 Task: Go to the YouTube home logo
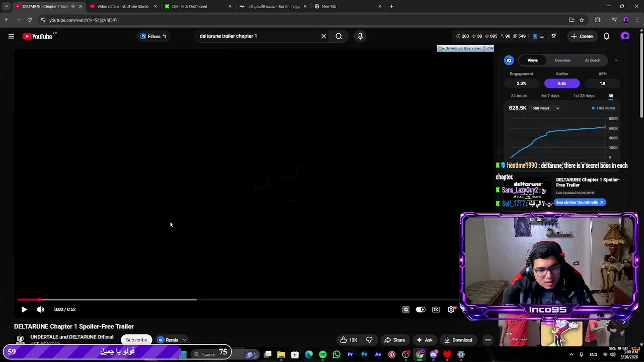pyautogui.click(x=38, y=36)
